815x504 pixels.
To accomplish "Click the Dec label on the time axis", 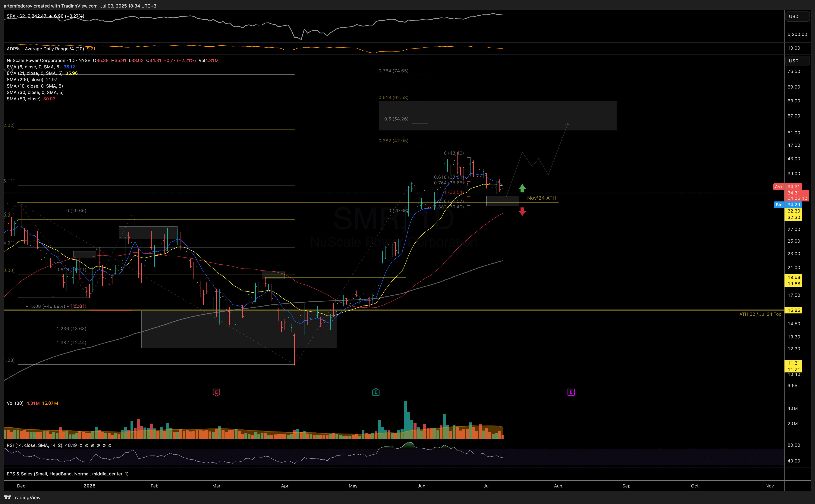I will 21,486.
